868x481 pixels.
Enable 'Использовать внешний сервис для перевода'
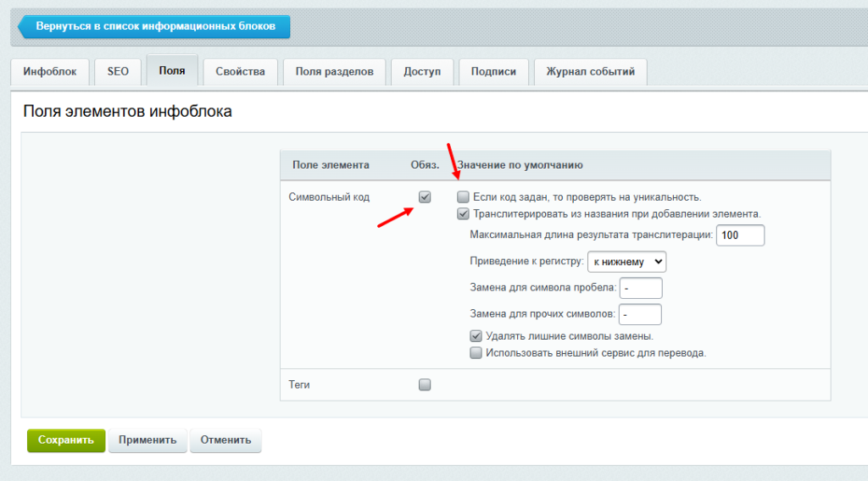(476, 353)
